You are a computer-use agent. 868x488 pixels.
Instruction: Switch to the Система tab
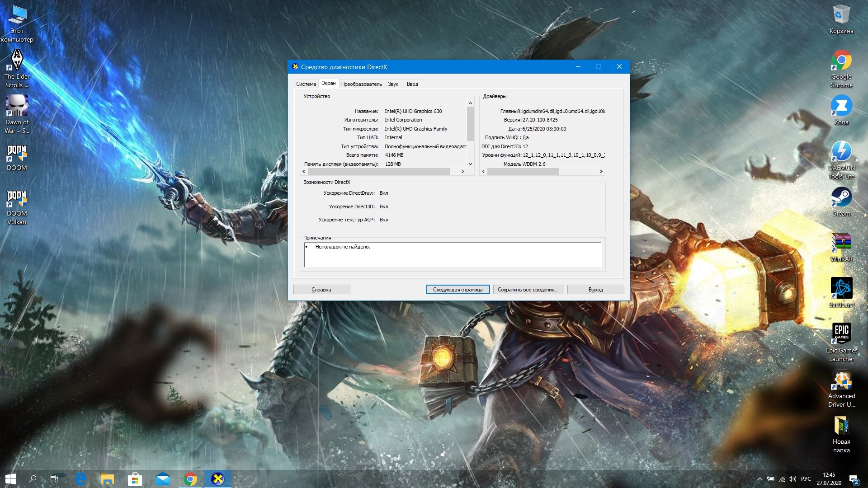(306, 84)
